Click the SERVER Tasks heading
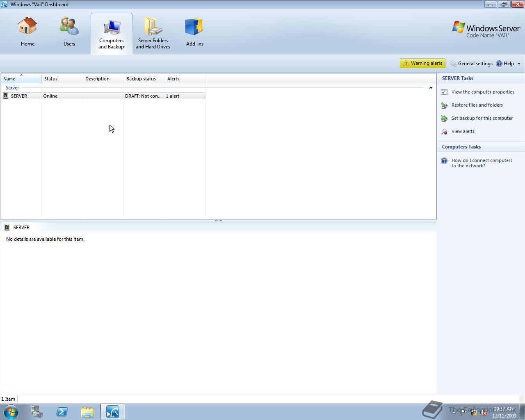Image resolution: width=525 pixels, height=420 pixels. click(x=458, y=78)
